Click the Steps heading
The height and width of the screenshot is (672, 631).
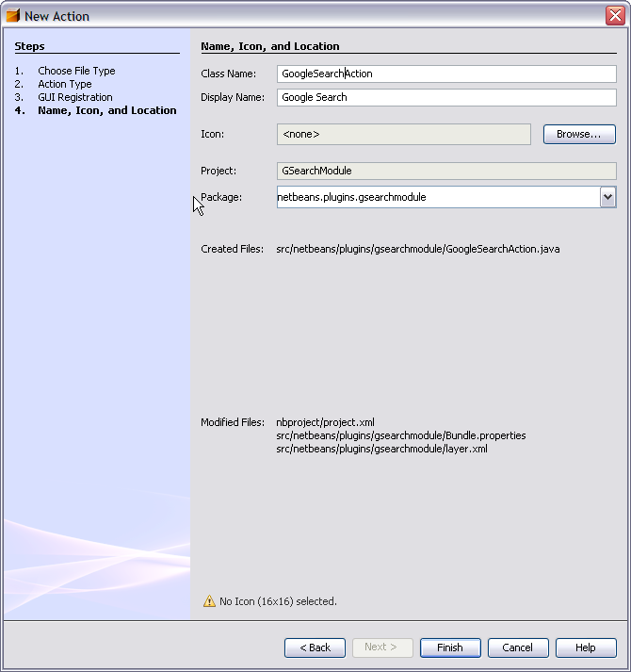(x=29, y=46)
